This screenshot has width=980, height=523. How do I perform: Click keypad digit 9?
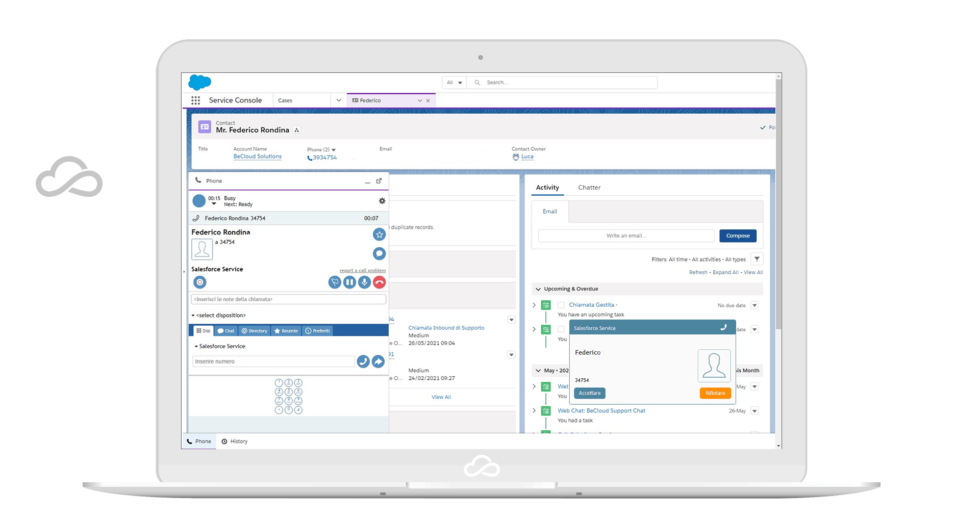[298, 401]
